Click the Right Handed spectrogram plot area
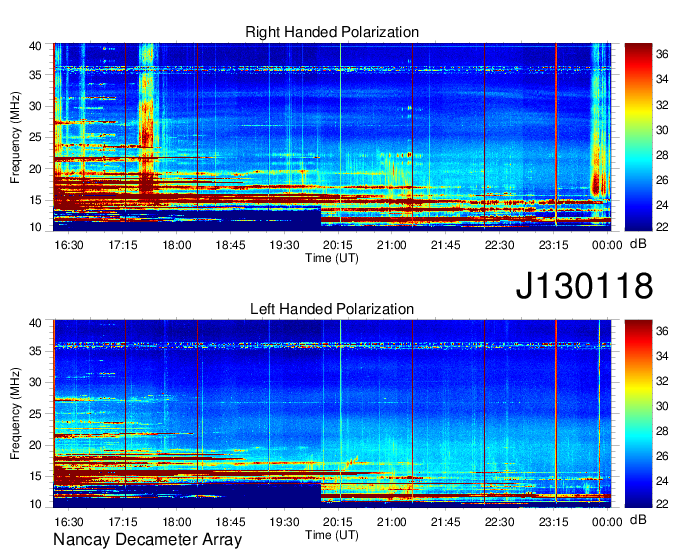The image size is (680, 552). click(332, 137)
